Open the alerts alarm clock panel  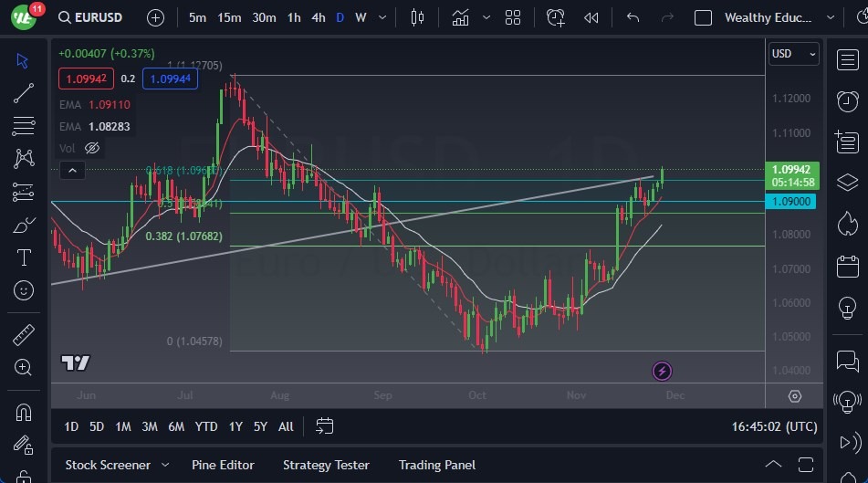click(847, 100)
